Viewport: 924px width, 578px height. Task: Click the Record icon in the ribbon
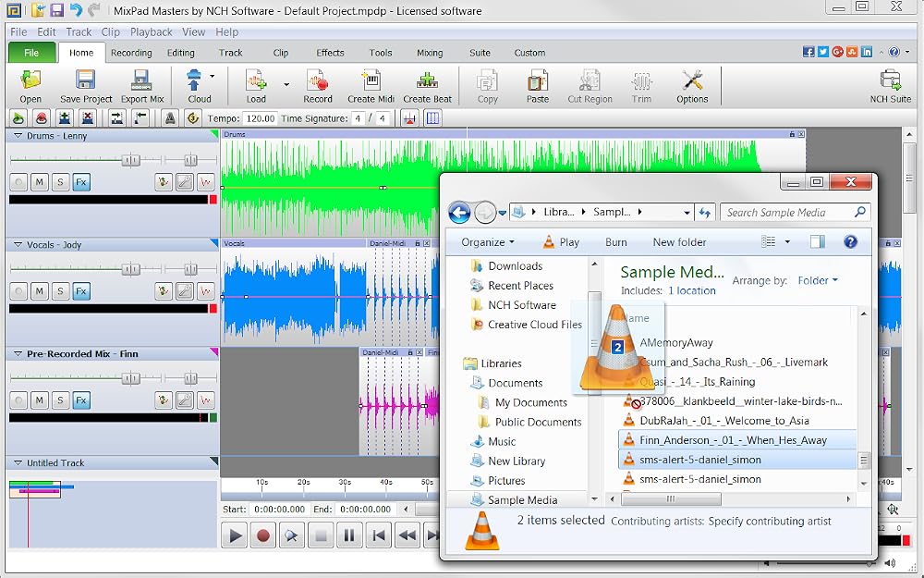[x=318, y=80]
